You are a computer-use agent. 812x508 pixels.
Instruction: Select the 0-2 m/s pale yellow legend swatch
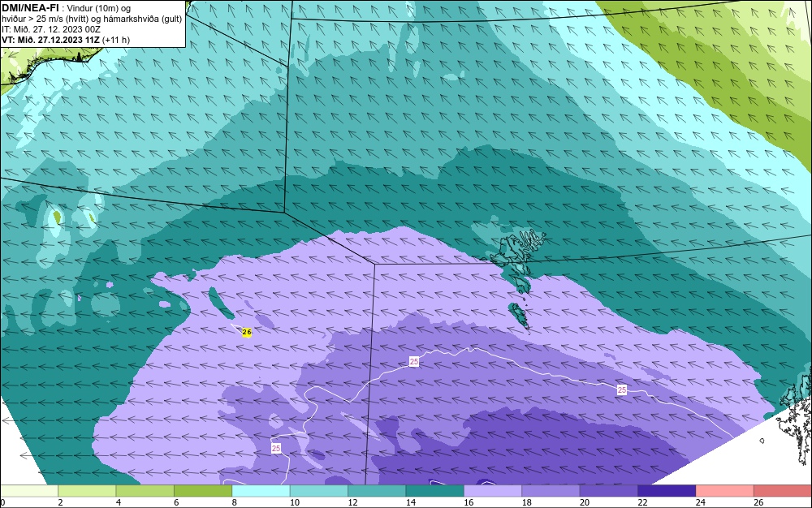[29, 491]
